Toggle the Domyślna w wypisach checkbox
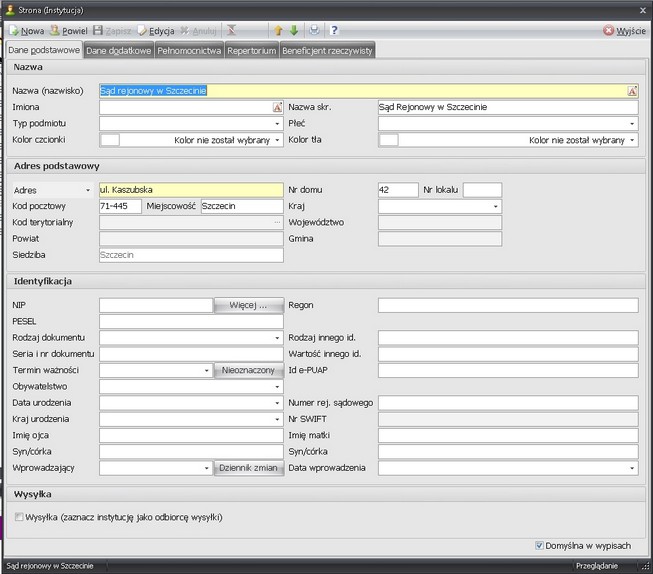This screenshot has height=574, width=653. point(539,546)
